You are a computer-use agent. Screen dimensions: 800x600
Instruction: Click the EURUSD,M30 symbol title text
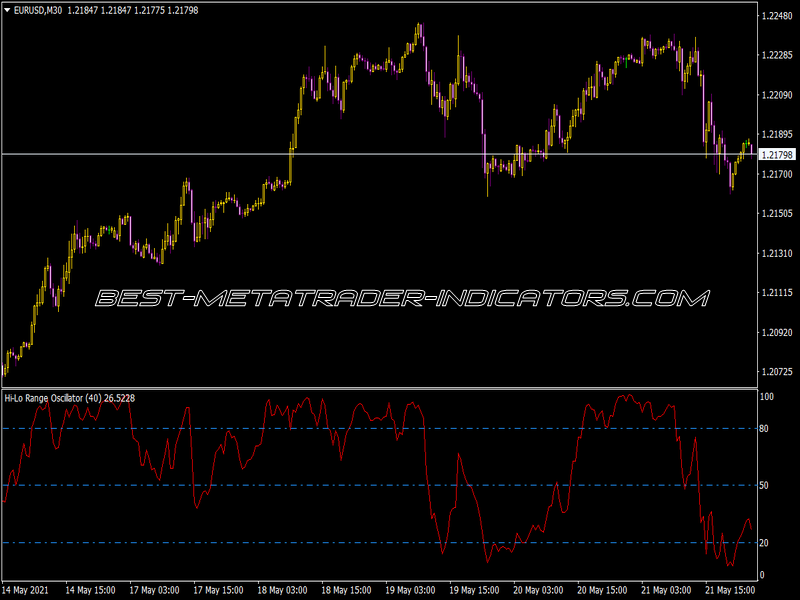click(38, 10)
